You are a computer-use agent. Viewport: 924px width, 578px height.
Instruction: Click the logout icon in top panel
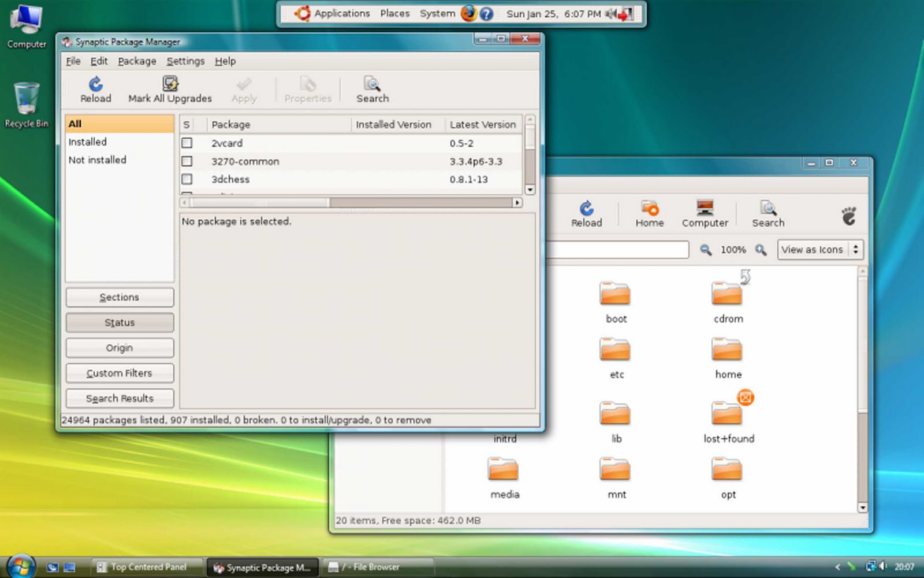coord(626,14)
